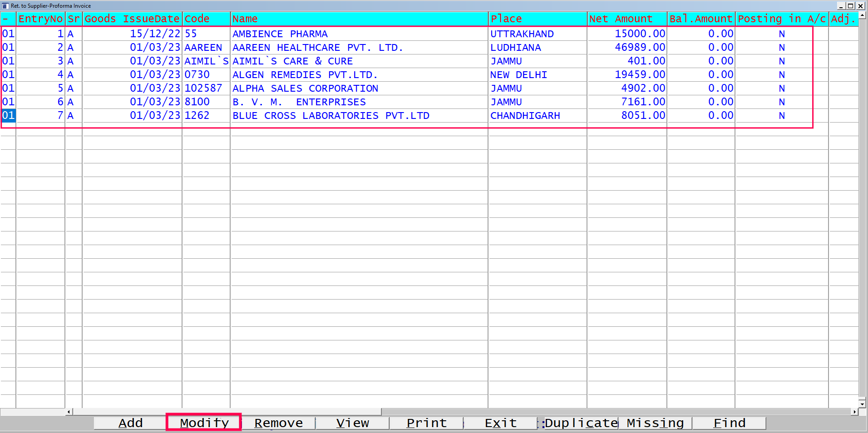Click the Find button
This screenshot has height=433, width=868.
729,423
